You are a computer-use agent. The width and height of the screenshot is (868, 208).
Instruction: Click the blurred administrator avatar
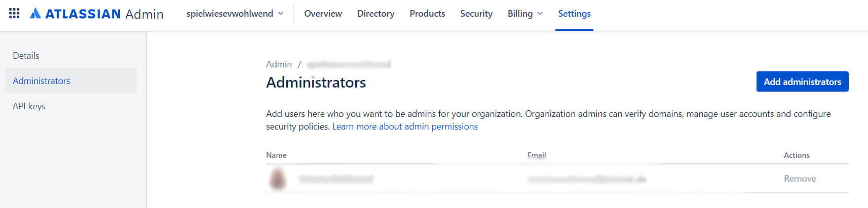pyautogui.click(x=278, y=179)
